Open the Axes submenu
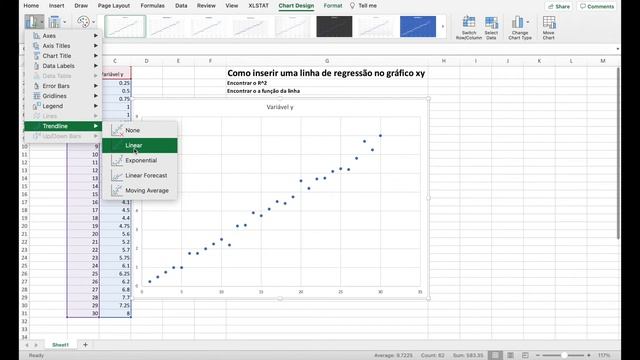 63,36
